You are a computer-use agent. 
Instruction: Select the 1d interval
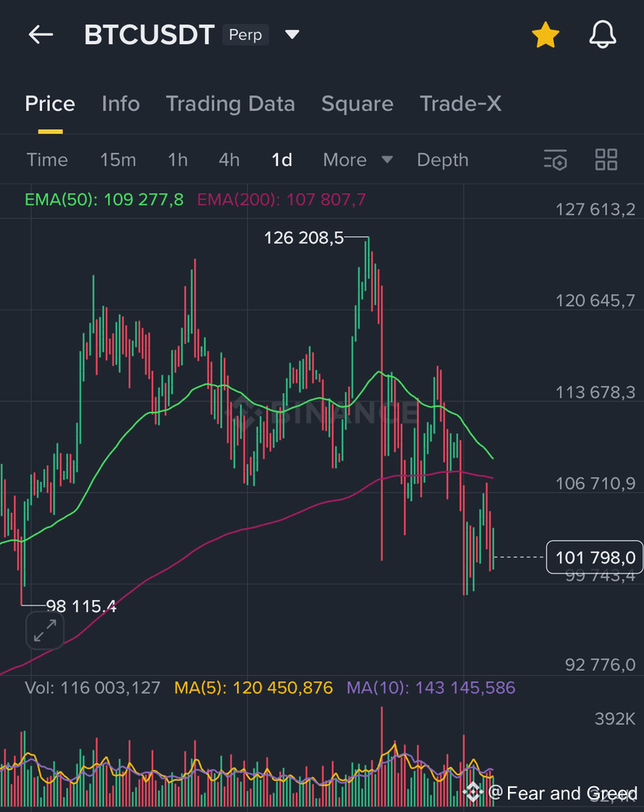click(282, 160)
